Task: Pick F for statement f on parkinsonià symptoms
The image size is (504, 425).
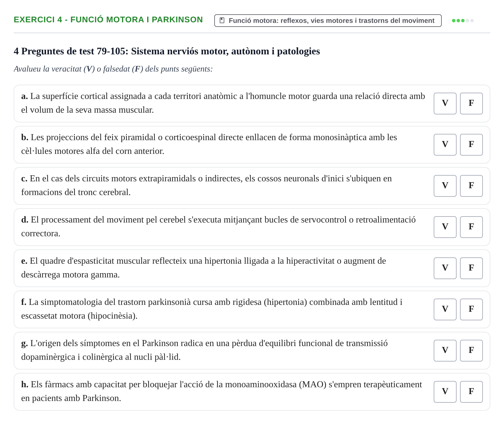Action: 471,309
